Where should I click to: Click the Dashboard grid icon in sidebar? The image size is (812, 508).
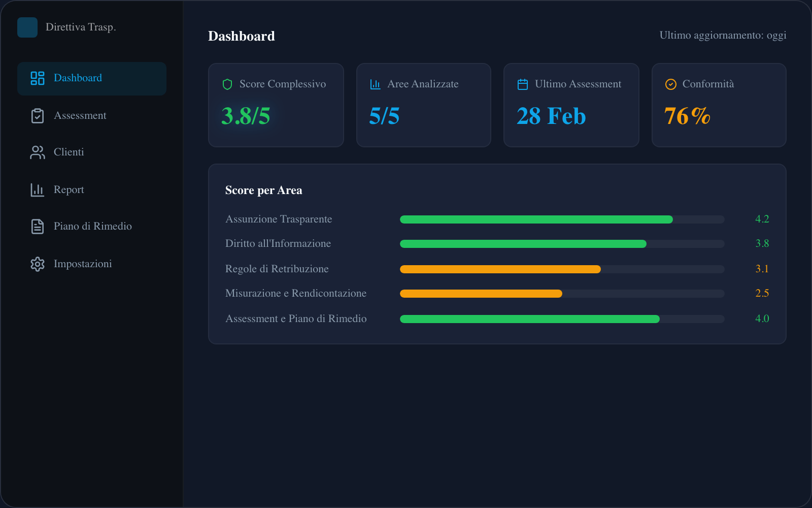38,78
